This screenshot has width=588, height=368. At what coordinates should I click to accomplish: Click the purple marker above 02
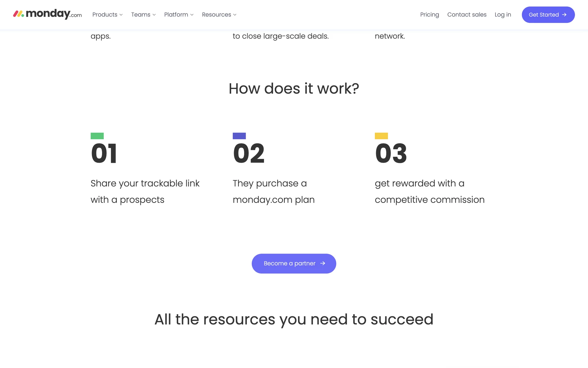pyautogui.click(x=239, y=136)
